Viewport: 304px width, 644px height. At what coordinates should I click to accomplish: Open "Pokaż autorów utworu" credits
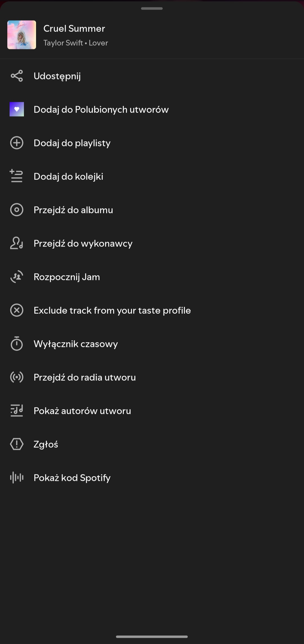coord(82,411)
